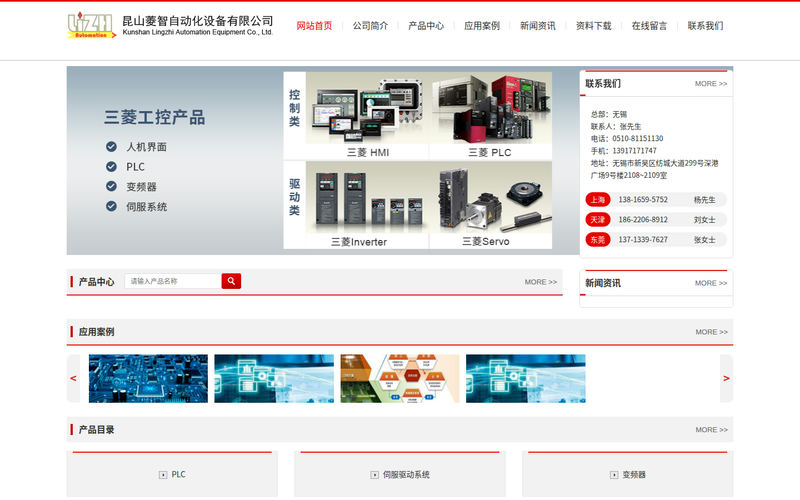Expand the 变频器 category icon
Viewport: 800px width, 500px height.
pos(614,475)
